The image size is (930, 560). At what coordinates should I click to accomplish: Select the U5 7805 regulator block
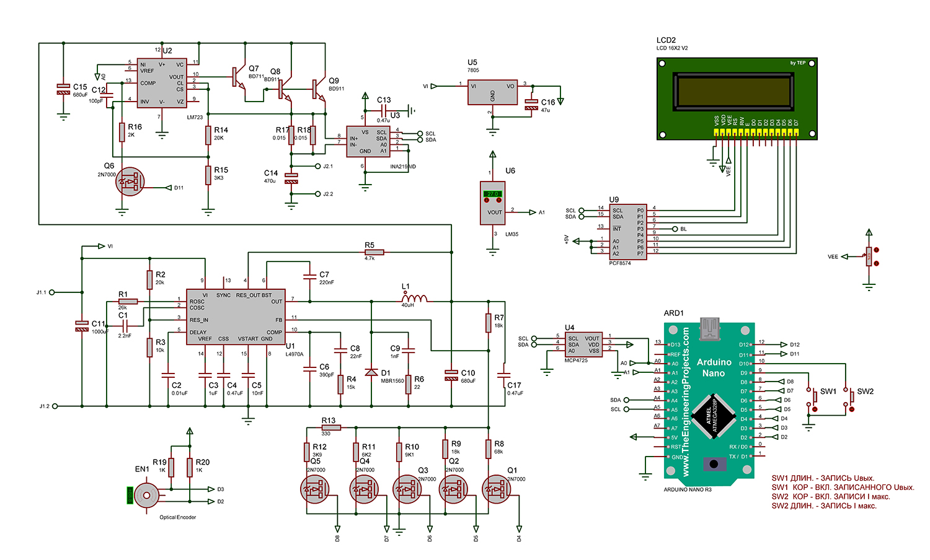pos(492,92)
